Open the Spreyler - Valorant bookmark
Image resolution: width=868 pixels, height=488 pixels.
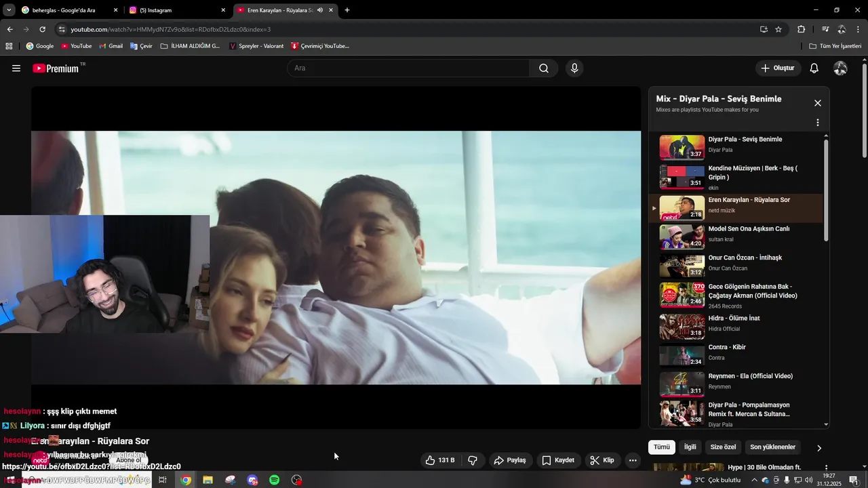[256, 46]
